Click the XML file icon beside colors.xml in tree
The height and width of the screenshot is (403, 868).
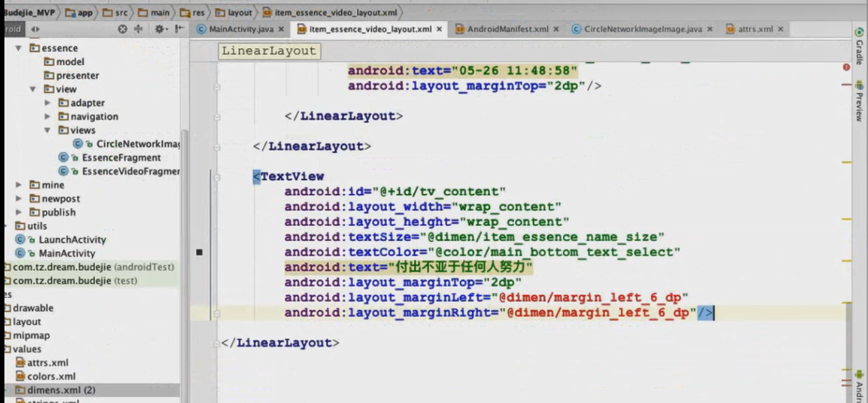tap(20, 376)
